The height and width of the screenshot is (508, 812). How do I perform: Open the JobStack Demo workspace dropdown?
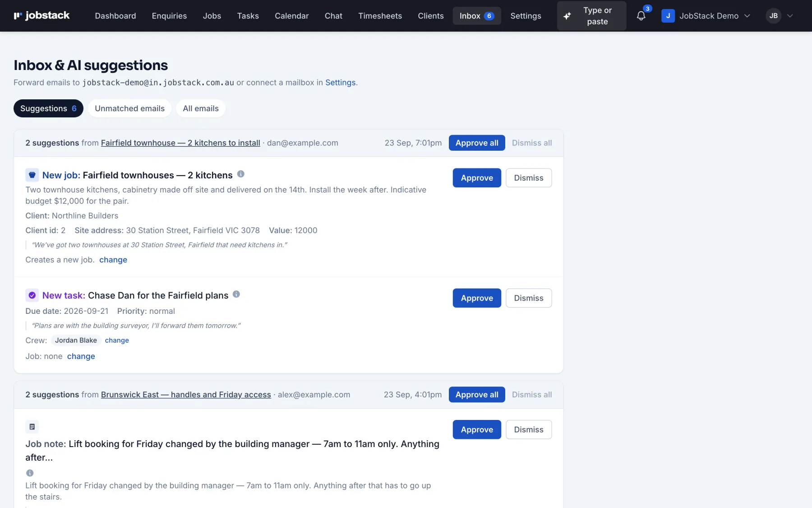706,16
